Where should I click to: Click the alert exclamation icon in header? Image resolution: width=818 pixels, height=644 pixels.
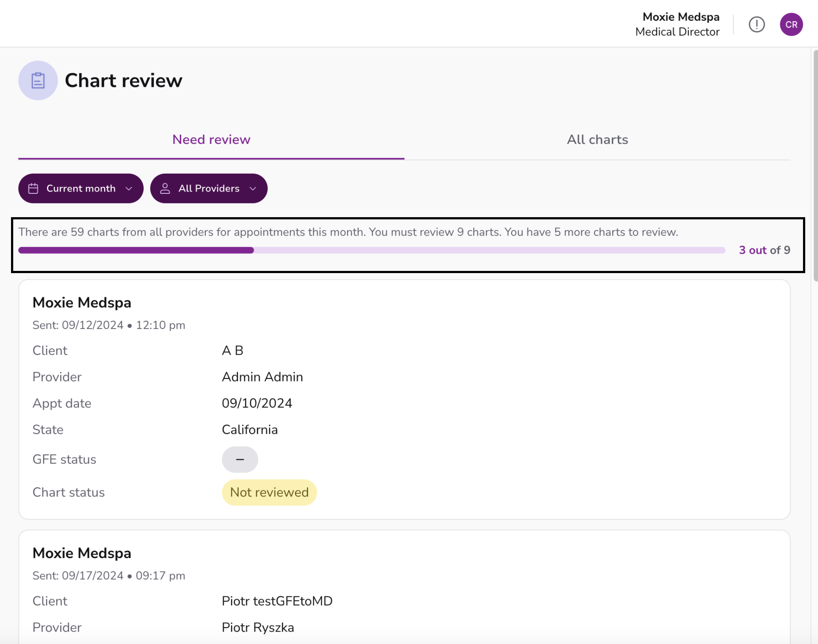coord(756,24)
